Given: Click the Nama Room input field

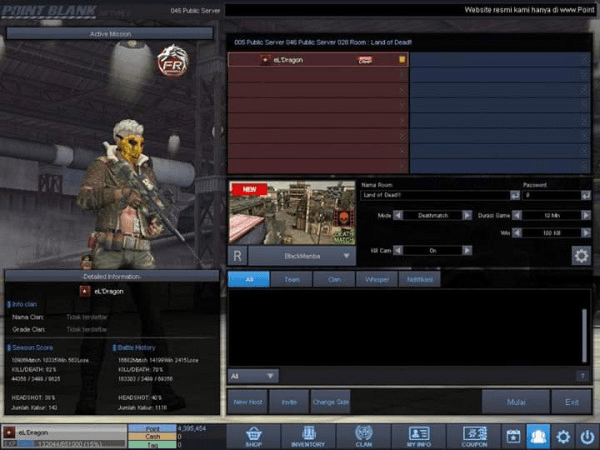Looking at the screenshot, I should click(x=432, y=195).
